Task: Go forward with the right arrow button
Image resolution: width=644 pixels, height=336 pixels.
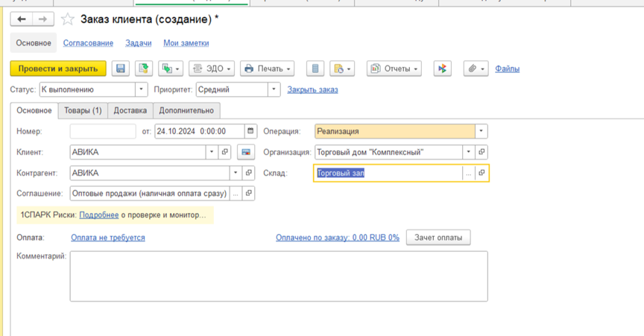Action: pyautogui.click(x=43, y=19)
